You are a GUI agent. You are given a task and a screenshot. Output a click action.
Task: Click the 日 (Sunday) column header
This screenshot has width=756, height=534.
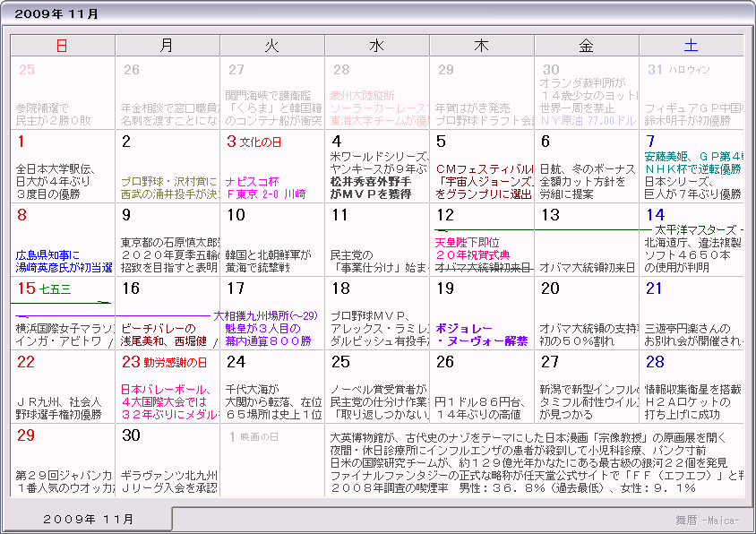click(62, 46)
